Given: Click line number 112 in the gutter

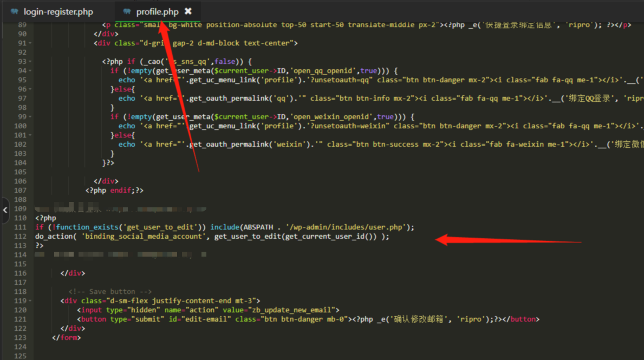Looking at the screenshot, I should pos(19,237).
